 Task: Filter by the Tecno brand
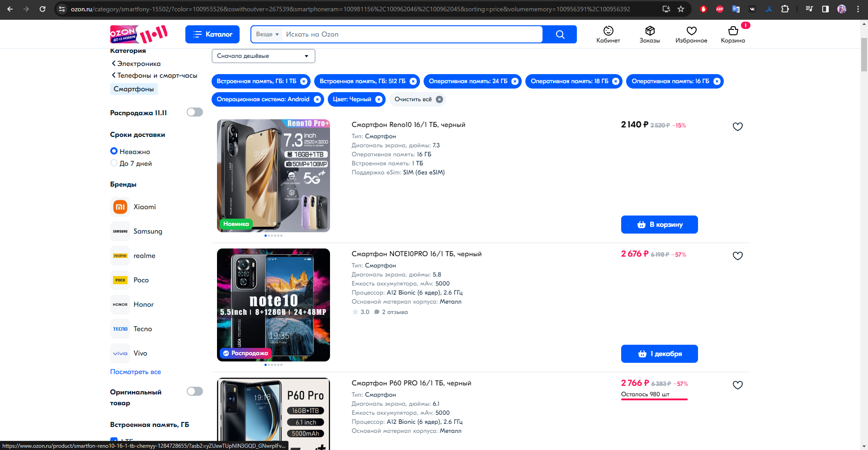tap(132, 329)
